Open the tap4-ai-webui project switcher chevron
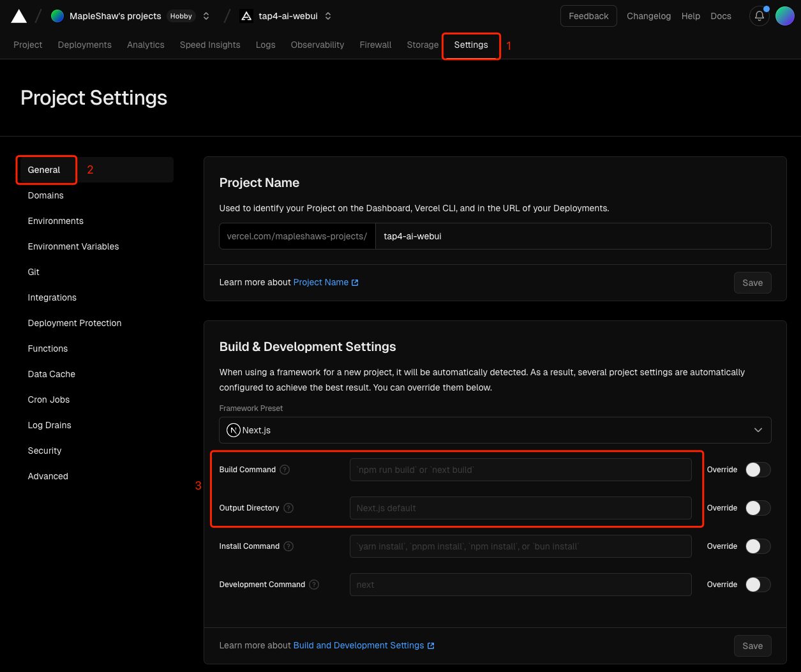This screenshot has height=672, width=801. (x=328, y=17)
